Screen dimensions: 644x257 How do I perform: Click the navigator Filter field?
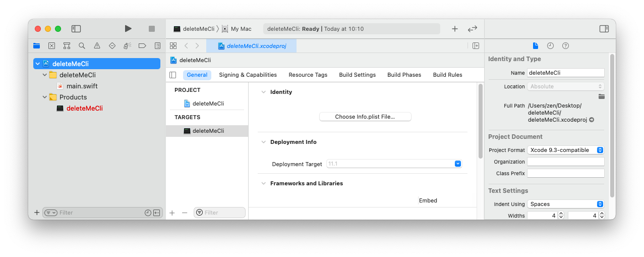pos(102,213)
